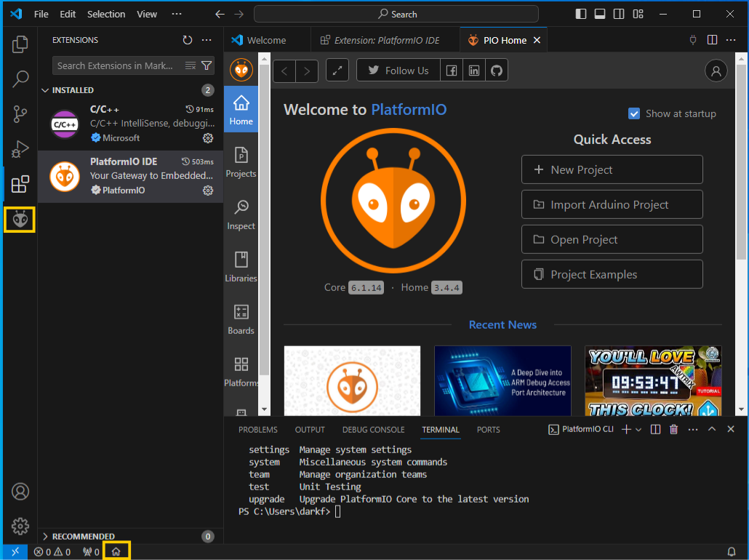Open manage gear for C/C++ extension
Viewport: 749px width, 560px height.
coord(208,138)
